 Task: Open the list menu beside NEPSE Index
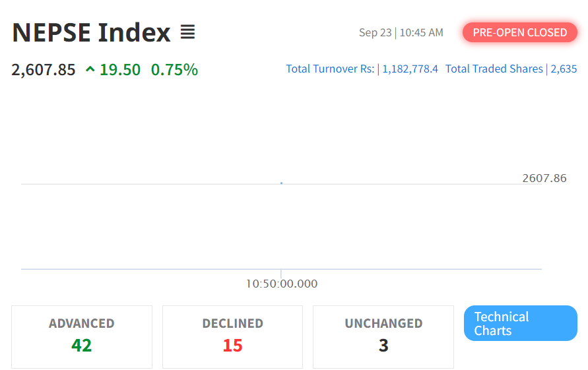[x=187, y=32]
